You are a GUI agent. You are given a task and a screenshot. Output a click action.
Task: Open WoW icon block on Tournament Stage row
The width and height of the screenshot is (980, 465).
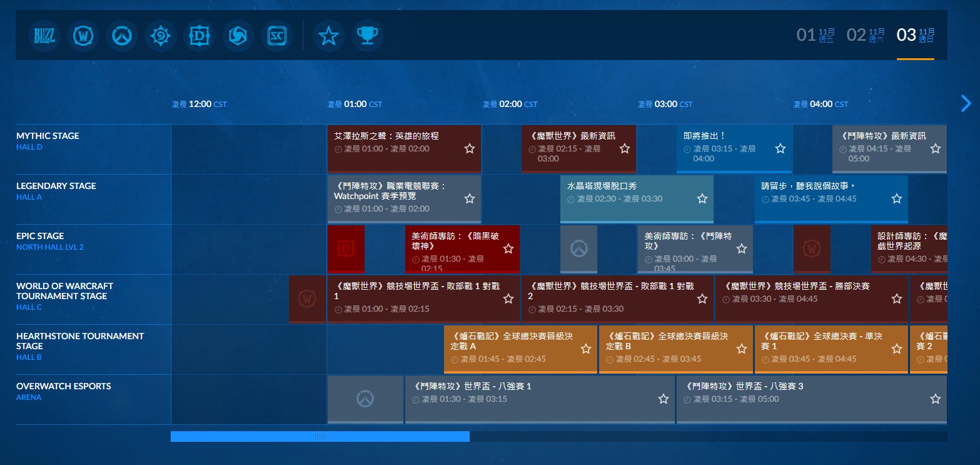(307, 299)
